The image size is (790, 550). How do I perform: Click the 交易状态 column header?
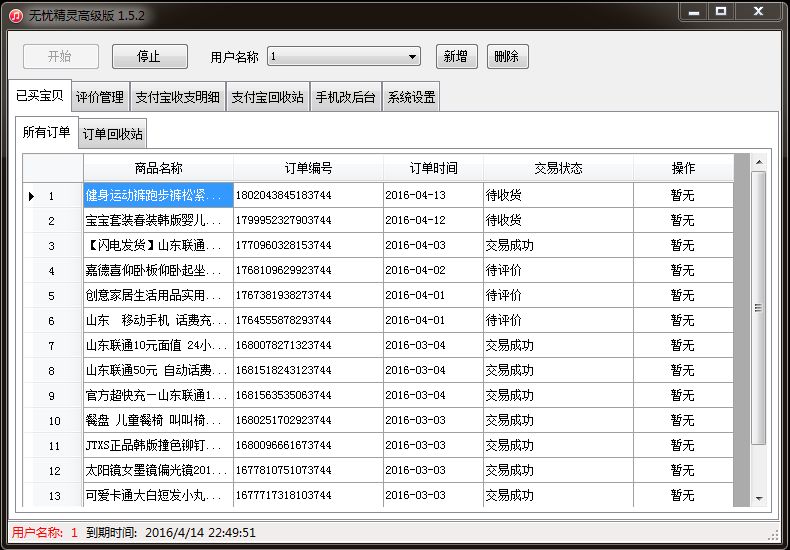tap(558, 168)
